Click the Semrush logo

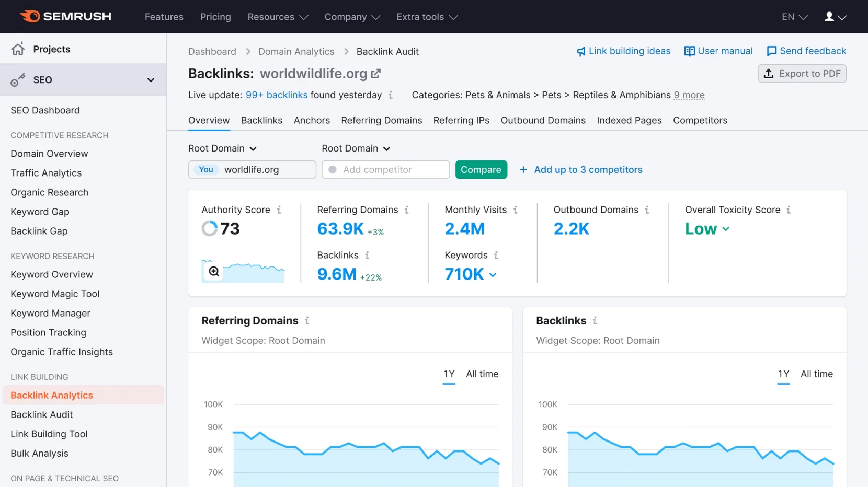coord(66,16)
